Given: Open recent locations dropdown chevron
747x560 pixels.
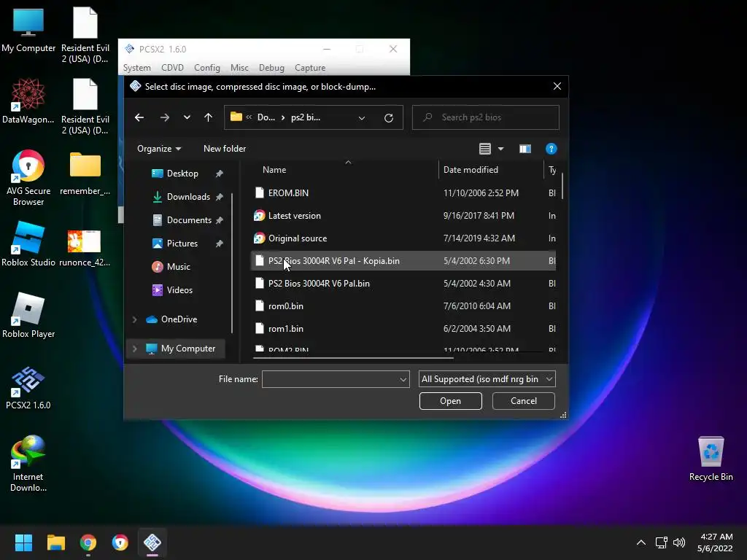Looking at the screenshot, I should pos(187,117).
